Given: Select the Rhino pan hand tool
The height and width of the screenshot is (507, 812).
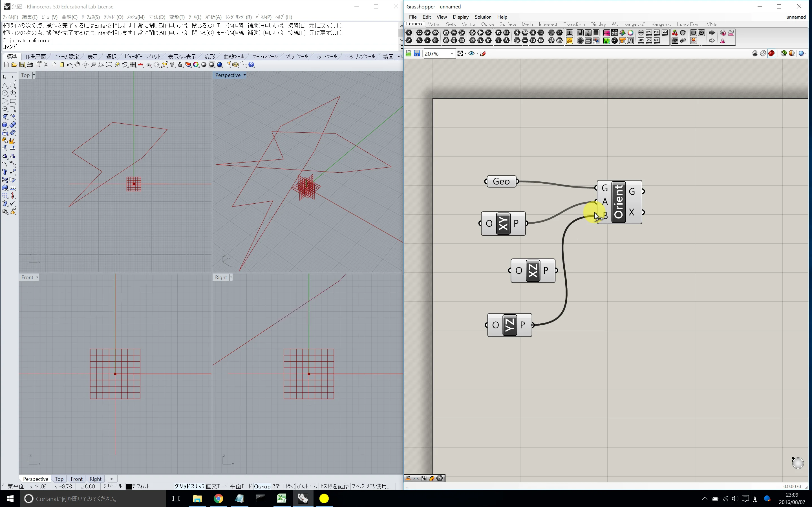Looking at the screenshot, I should click(x=77, y=65).
